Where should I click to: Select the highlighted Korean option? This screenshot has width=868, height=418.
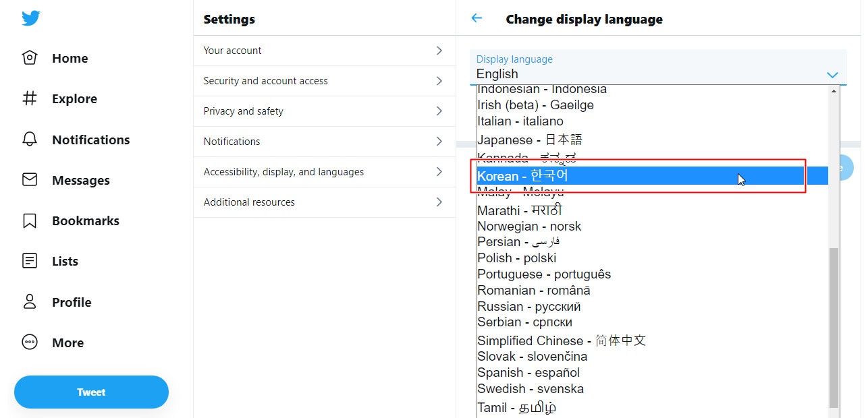coord(652,176)
